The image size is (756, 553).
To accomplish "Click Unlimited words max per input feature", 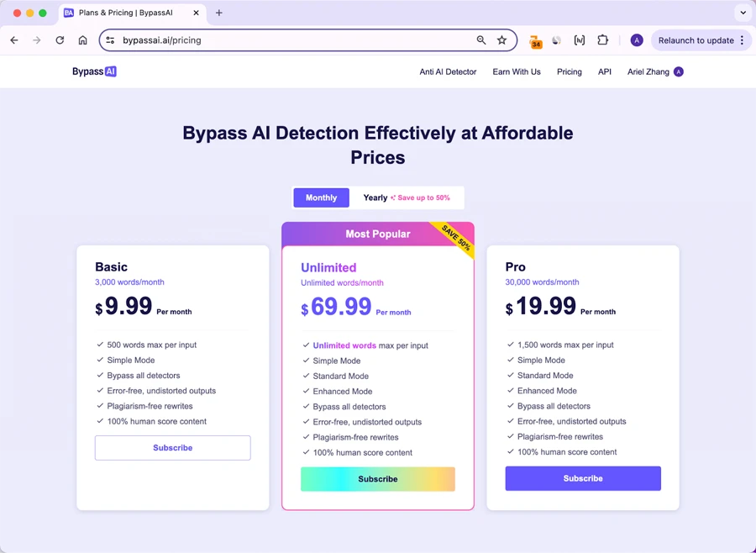I will (x=370, y=345).
